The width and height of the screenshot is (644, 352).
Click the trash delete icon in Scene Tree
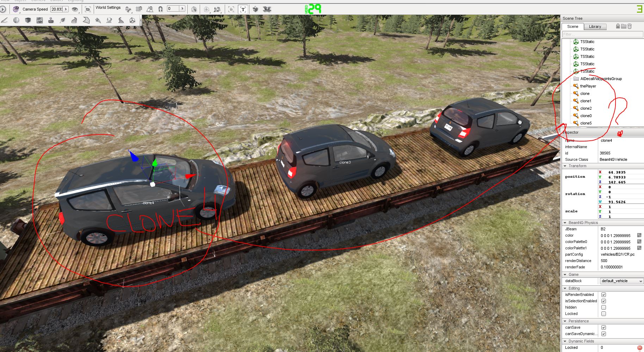tap(630, 26)
